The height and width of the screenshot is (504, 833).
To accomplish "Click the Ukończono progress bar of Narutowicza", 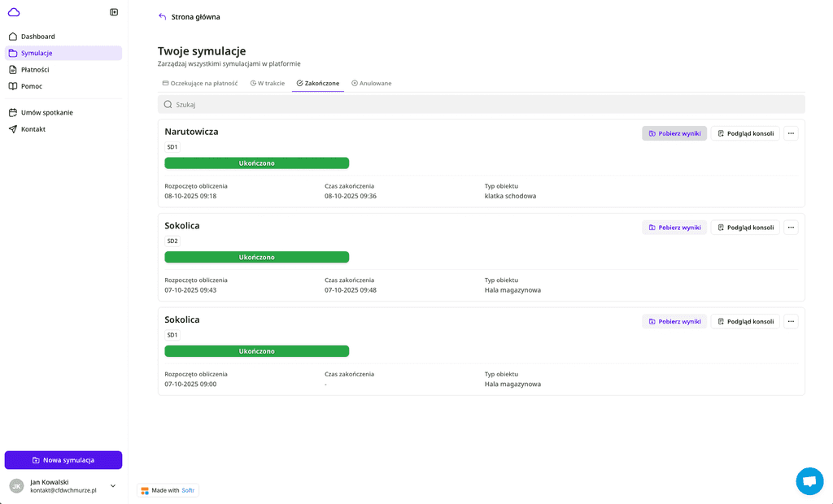I will pos(256,163).
